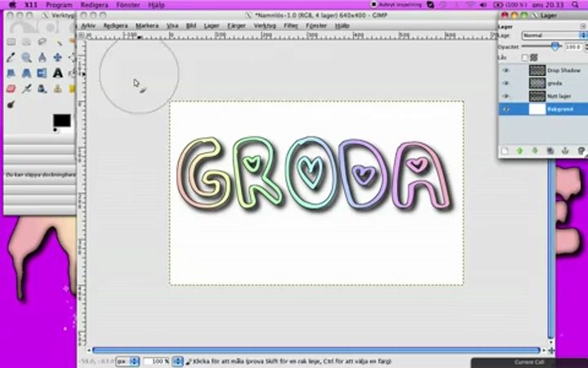The width and height of the screenshot is (588, 368).
Task: Hide the Nytt lager layer
Action: (x=506, y=96)
